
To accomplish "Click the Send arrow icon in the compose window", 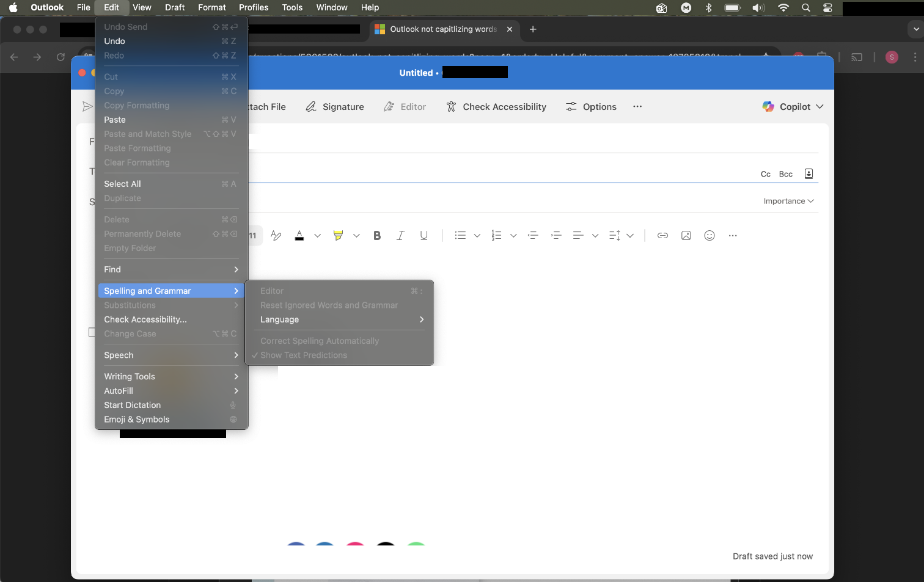I will point(87,107).
